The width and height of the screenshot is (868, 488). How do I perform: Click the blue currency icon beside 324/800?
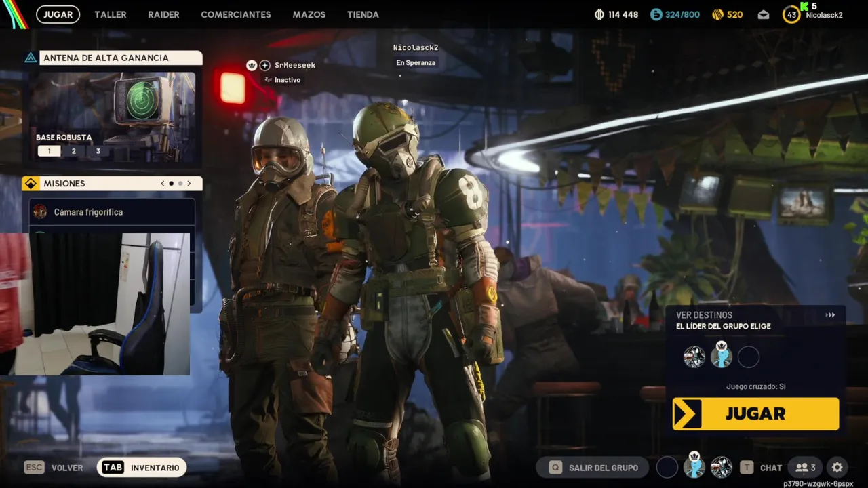(656, 14)
